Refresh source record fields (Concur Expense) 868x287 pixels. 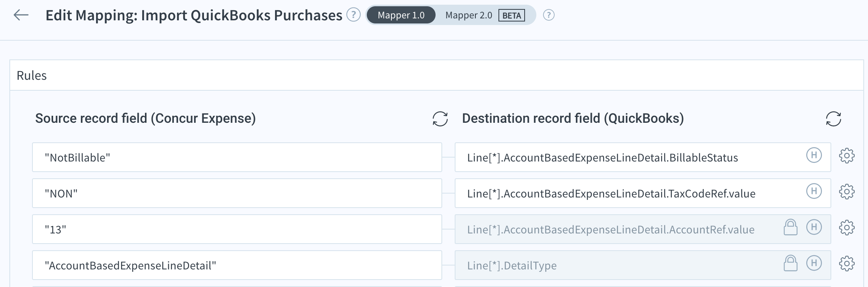click(x=440, y=119)
